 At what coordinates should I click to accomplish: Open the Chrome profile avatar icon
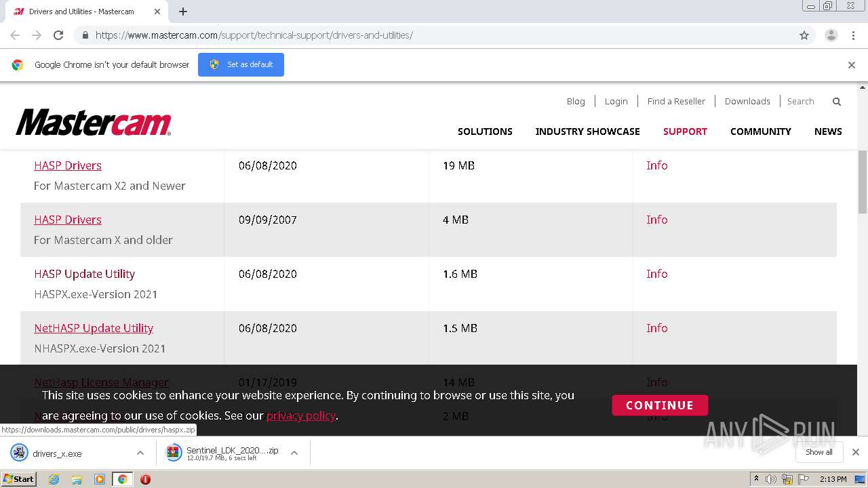tap(831, 35)
